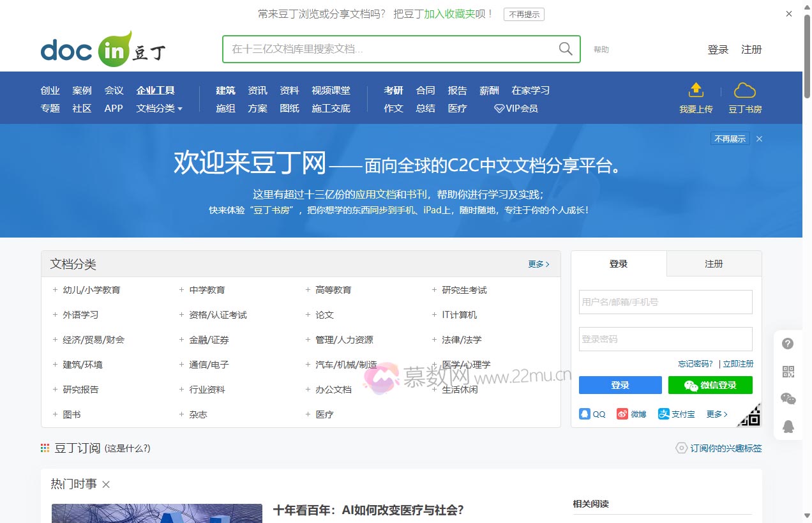
Task: Click the QR code icon in right sidebar
Action: click(788, 371)
